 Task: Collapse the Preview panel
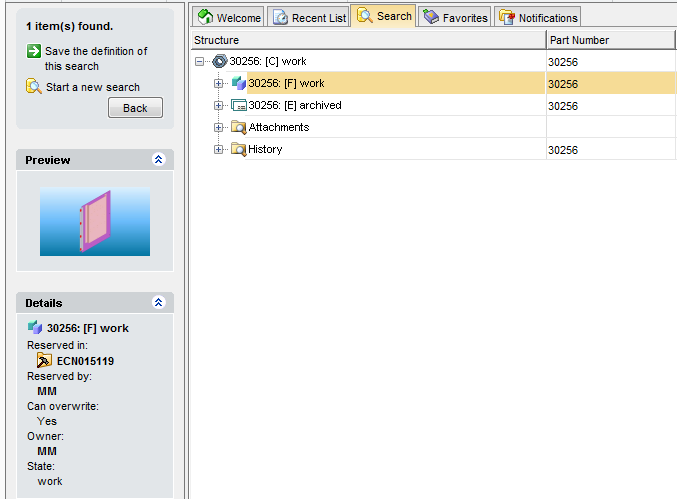[158, 160]
